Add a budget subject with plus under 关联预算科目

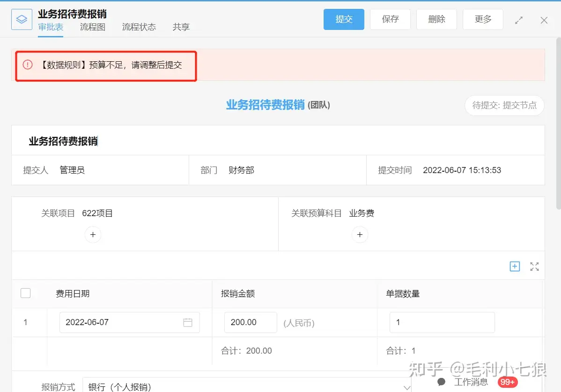[360, 235]
